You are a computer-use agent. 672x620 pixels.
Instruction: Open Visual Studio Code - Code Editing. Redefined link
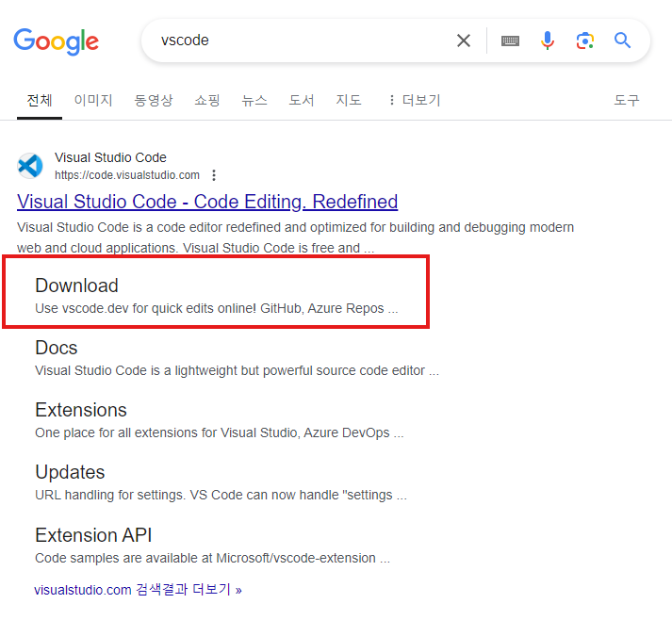(207, 202)
